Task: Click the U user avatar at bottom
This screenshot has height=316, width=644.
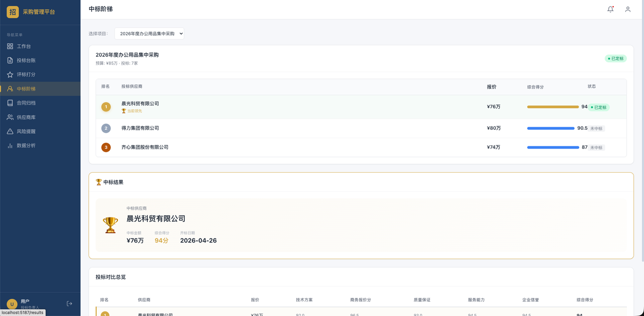Action: 12,304
